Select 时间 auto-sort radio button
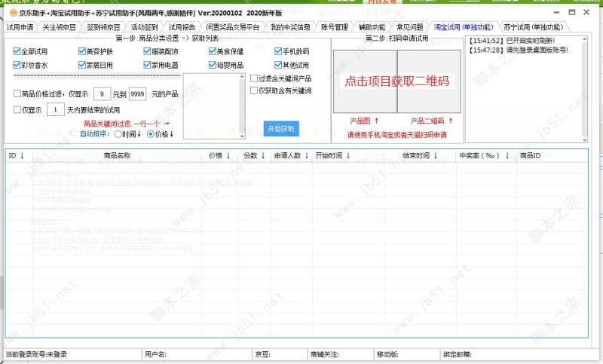The image size is (603, 364). pyautogui.click(x=118, y=133)
